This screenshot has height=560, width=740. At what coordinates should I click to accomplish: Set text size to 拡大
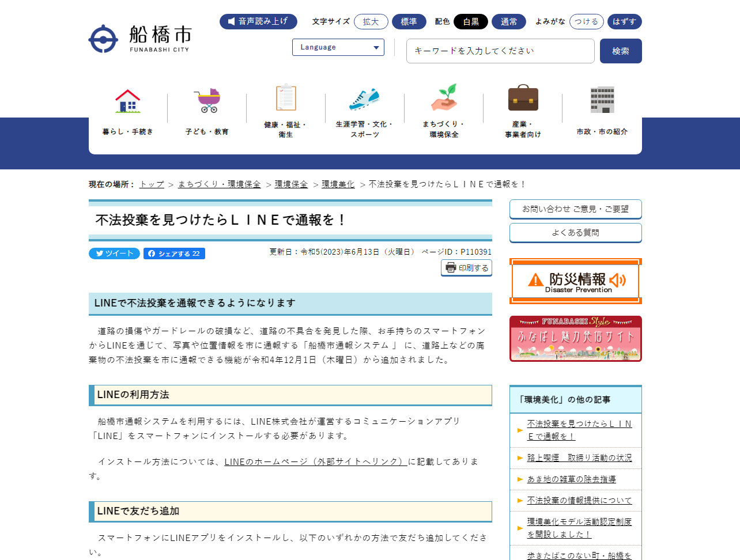(371, 22)
